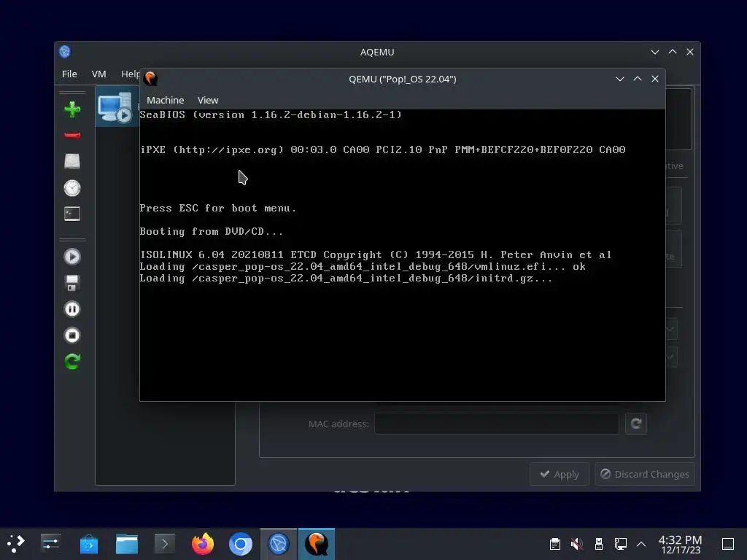Click the clock showing 4:32 PM
This screenshot has height=560, width=747.
[681, 544]
